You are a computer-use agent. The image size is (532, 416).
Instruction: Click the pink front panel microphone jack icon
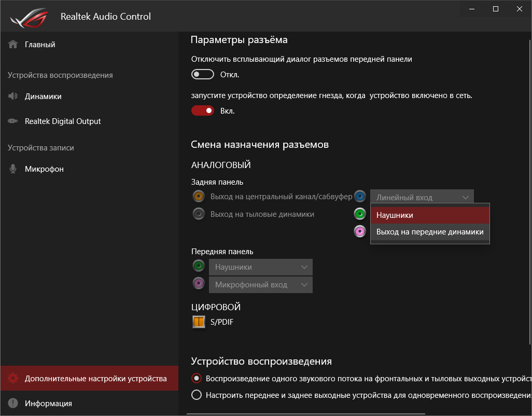(x=198, y=284)
